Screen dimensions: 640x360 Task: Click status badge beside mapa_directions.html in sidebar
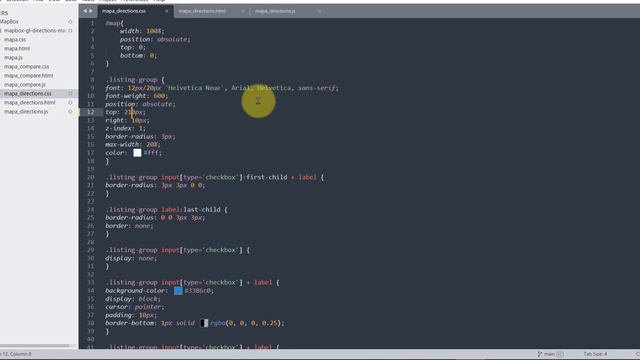coord(70,102)
